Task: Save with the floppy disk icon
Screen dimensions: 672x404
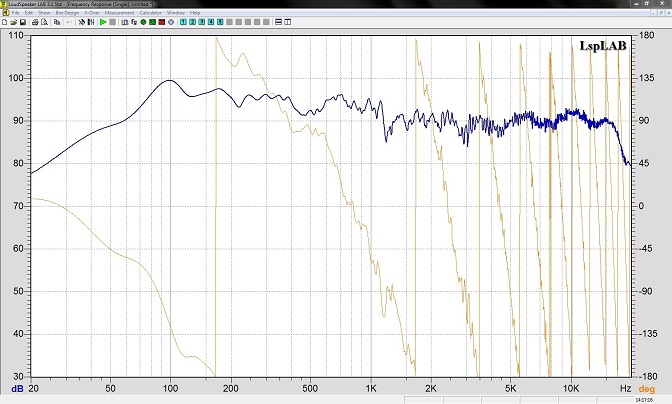Action: pos(23,22)
